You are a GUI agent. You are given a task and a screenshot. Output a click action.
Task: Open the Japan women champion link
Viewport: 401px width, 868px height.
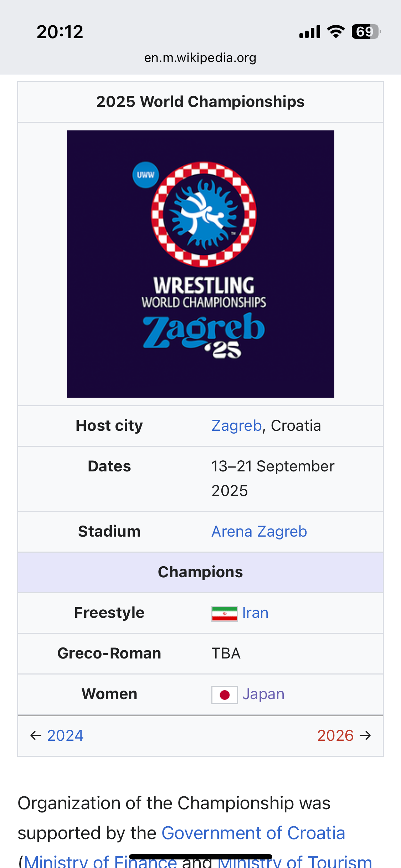[x=263, y=694]
